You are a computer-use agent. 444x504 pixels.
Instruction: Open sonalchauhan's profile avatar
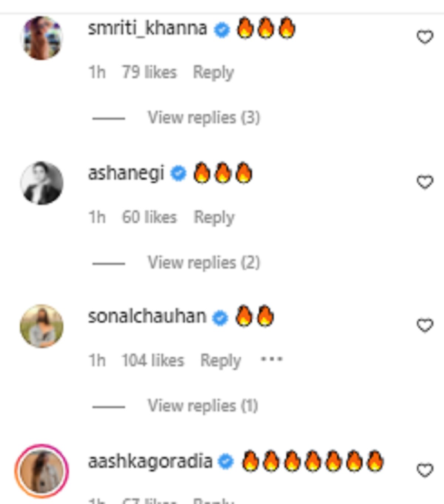coord(42,326)
